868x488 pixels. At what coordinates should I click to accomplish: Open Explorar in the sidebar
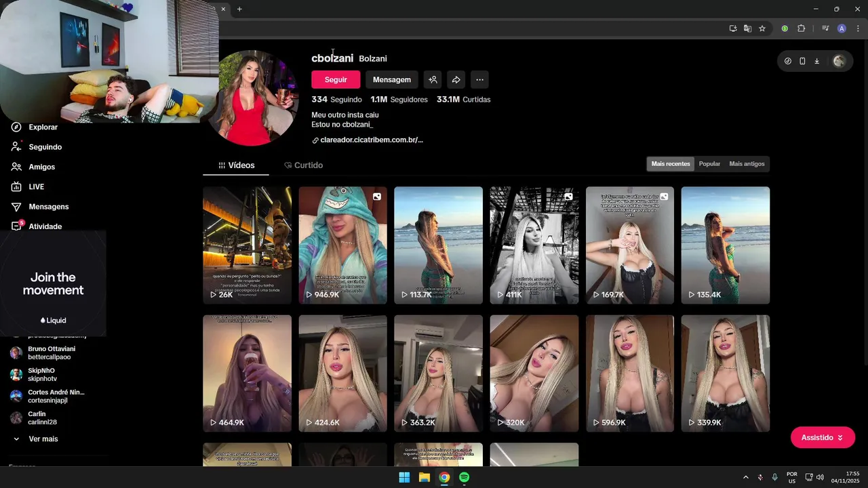[x=43, y=127]
